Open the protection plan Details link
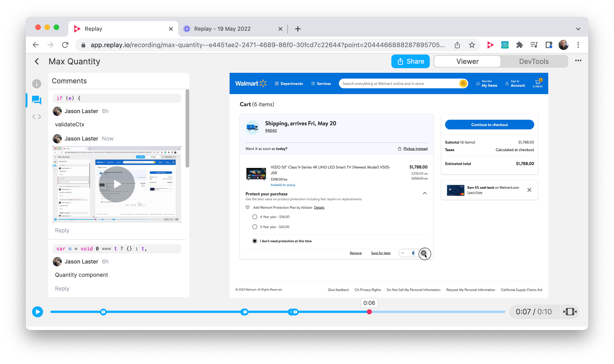Image resolution: width=614 pixels, height=364 pixels. tap(319, 208)
